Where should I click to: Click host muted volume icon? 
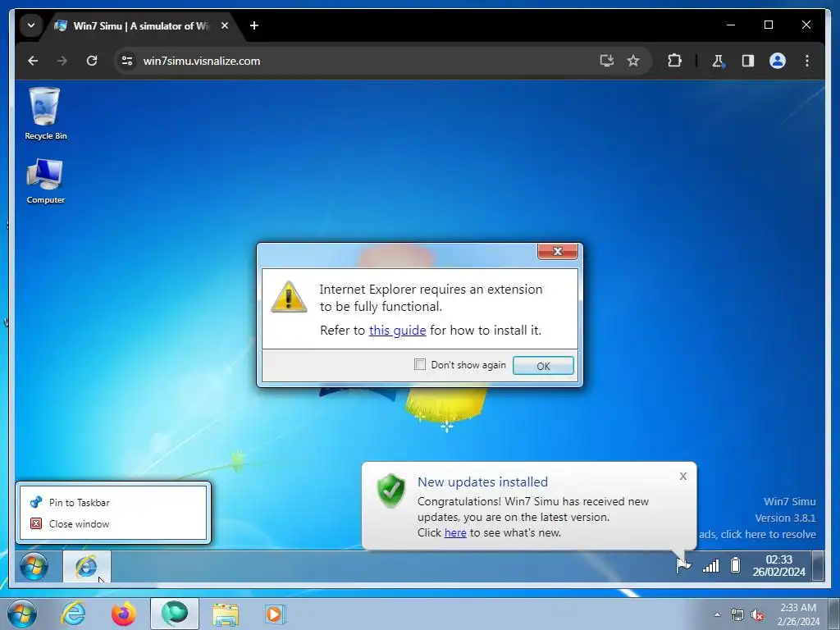[x=757, y=614]
